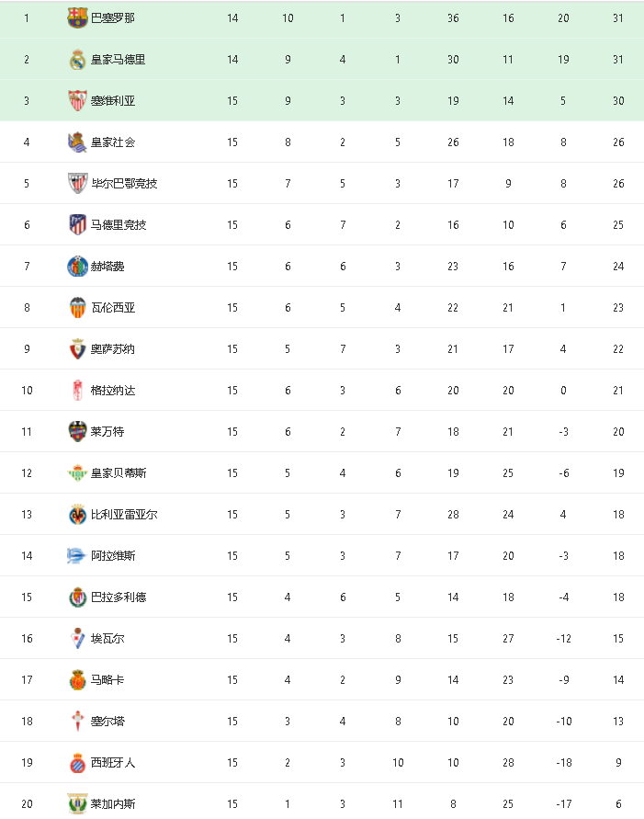Open team link 皇家马德里
This screenshot has width=644, height=819.
pyautogui.click(x=118, y=59)
